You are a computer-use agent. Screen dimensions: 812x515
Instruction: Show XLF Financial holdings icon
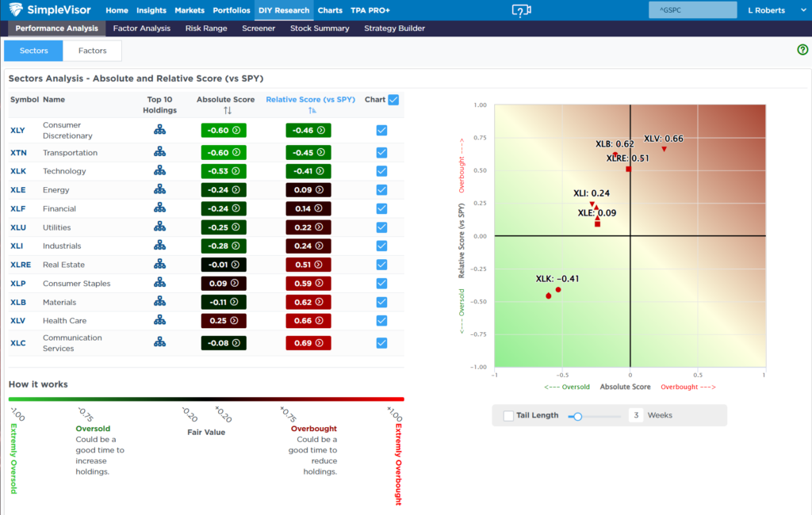[x=159, y=208]
